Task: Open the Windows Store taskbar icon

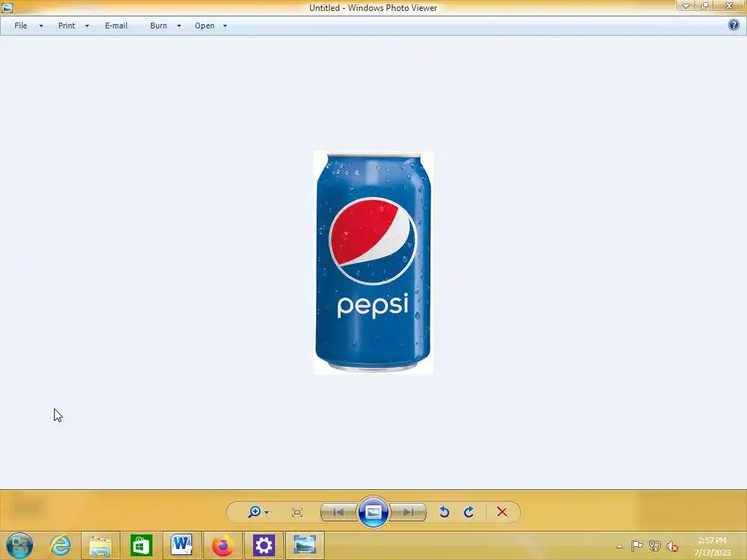Action: pyautogui.click(x=141, y=545)
